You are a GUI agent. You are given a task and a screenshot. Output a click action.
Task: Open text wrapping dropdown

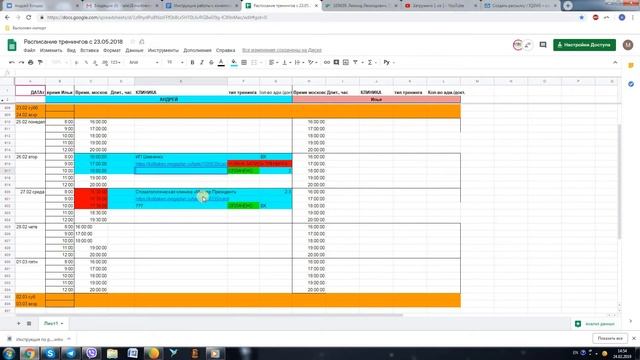click(299, 62)
